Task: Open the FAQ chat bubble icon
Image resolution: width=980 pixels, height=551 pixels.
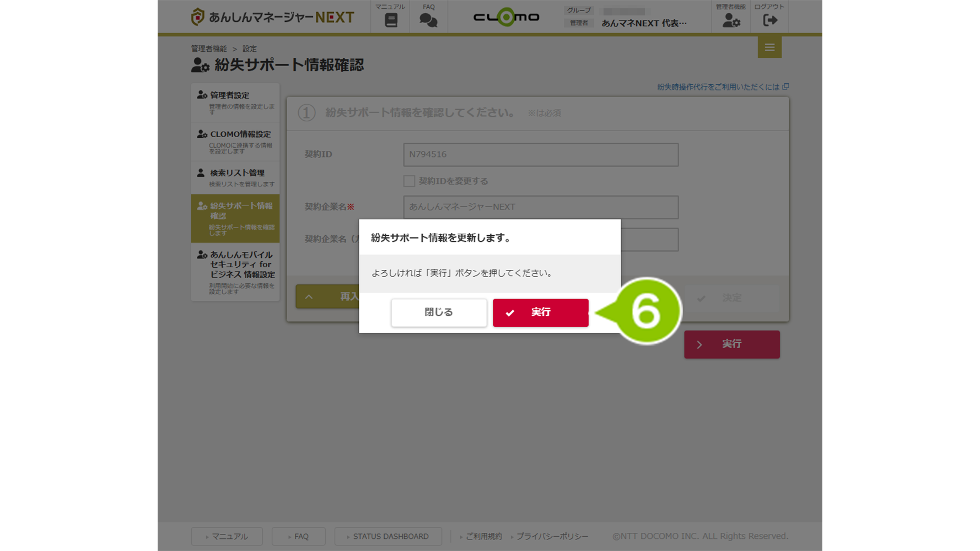Action: click(x=428, y=20)
